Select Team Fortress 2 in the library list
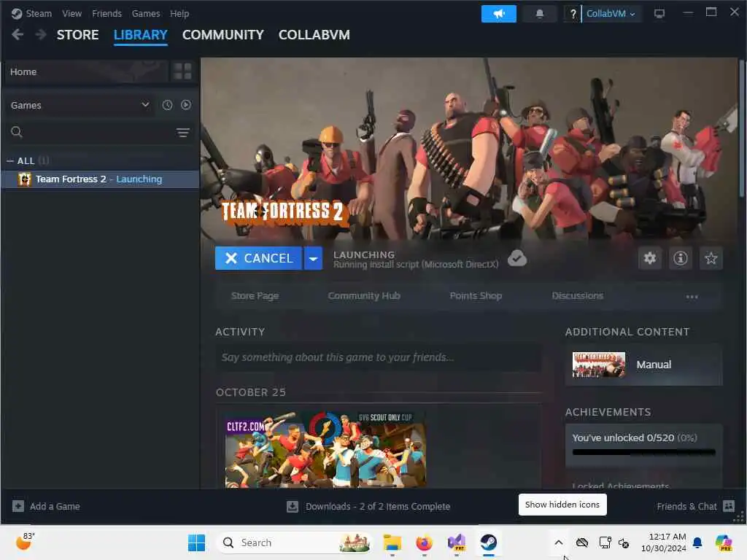Image resolution: width=747 pixels, height=560 pixels. tap(100, 179)
